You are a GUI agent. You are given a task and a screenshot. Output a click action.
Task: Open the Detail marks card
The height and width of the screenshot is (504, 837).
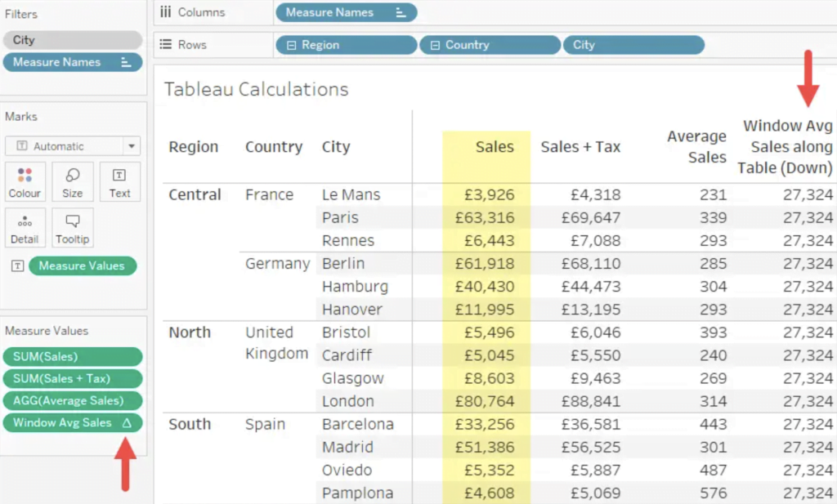pos(25,228)
